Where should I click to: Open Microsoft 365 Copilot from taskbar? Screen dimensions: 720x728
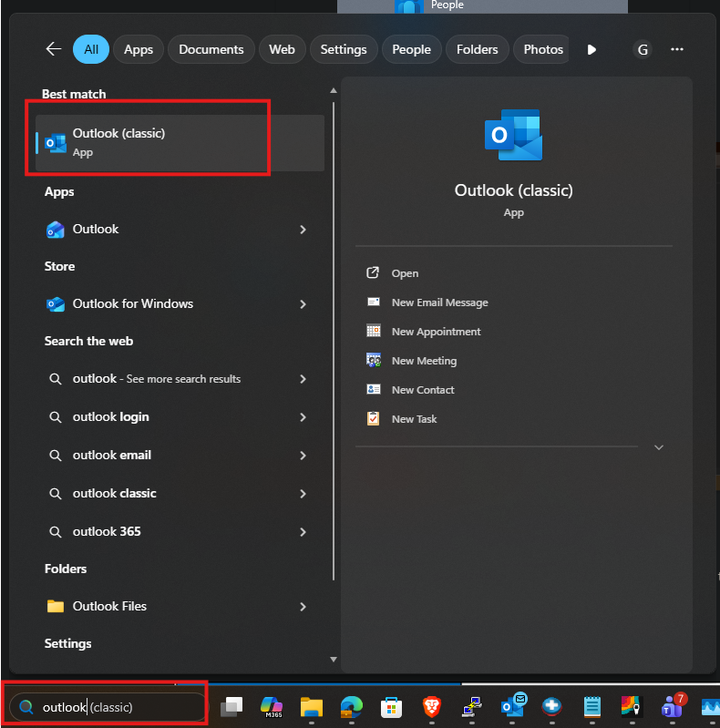pos(272,707)
